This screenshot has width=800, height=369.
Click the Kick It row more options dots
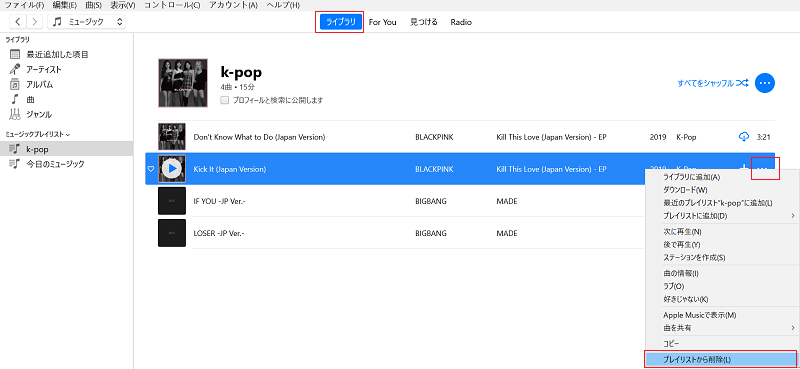[x=763, y=168]
